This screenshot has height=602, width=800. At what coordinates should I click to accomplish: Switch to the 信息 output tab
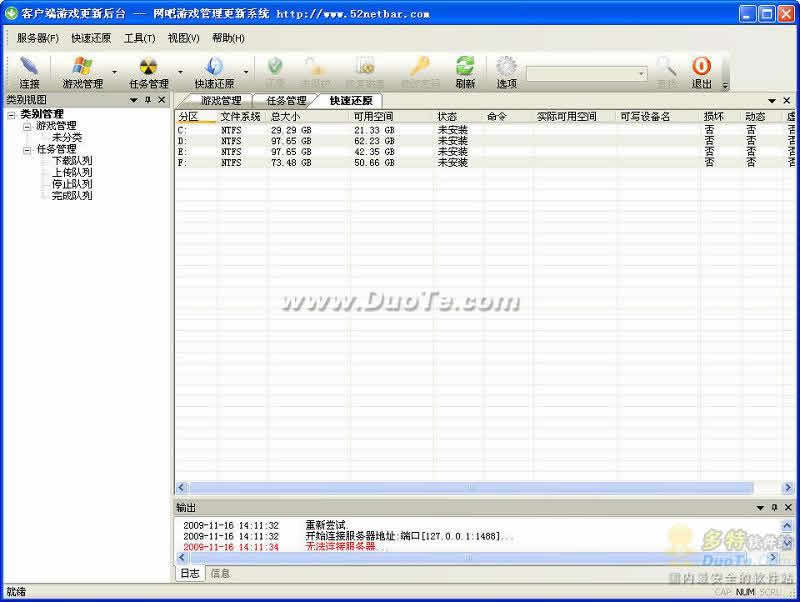pyautogui.click(x=220, y=574)
